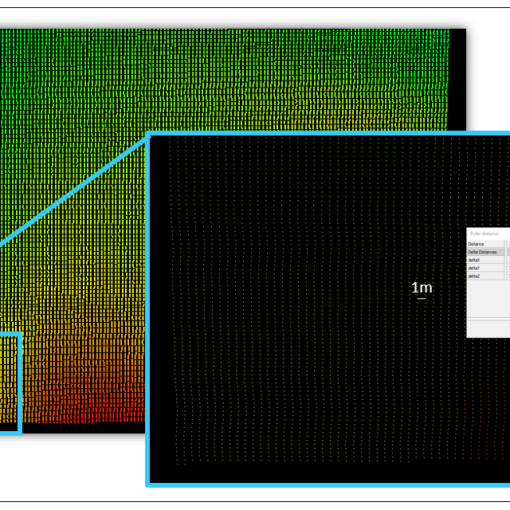Click the deltaX row label
Image resolution: width=510 pixels, height=510 pixels.
pos(474,260)
